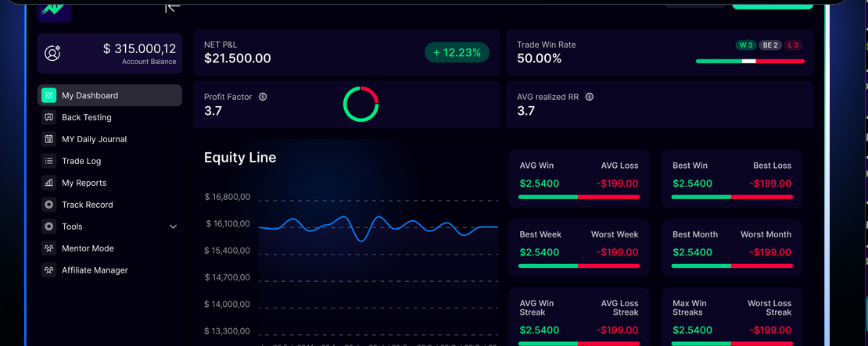The image size is (868, 346).
Task: Click the My Reports bar chart icon
Action: (x=48, y=183)
